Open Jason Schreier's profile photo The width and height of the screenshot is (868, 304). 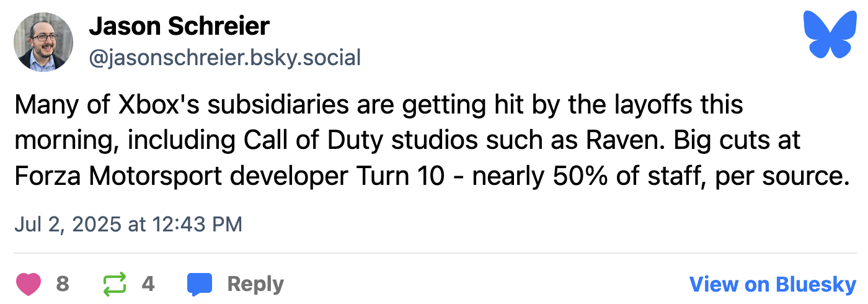tap(43, 42)
